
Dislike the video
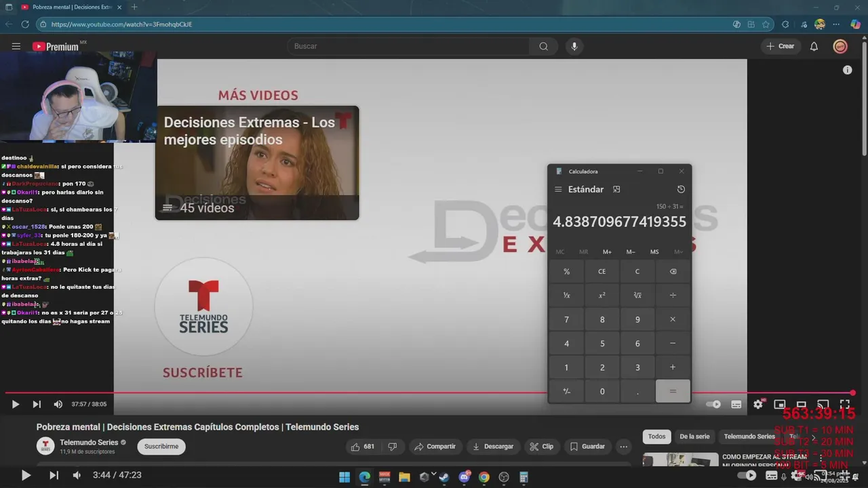tap(392, 447)
